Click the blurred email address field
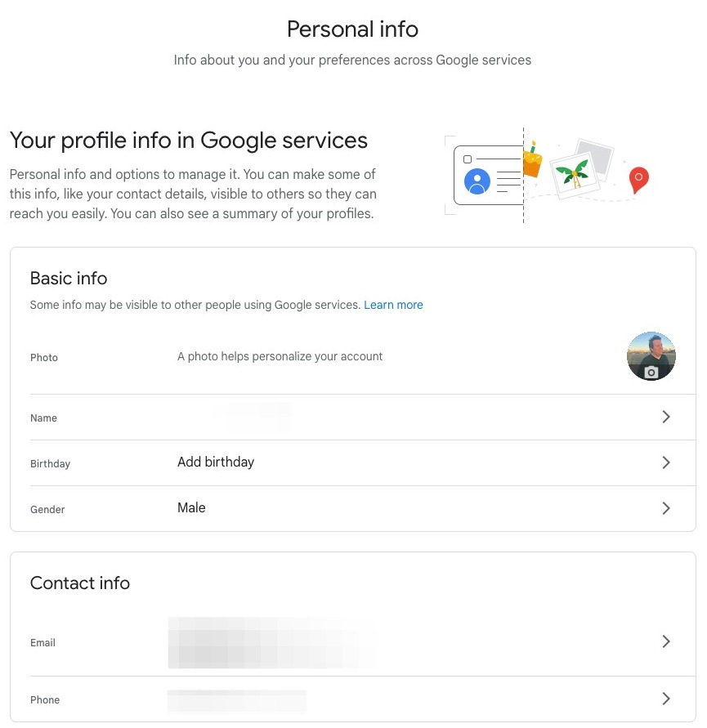707x728 pixels. coord(270,642)
